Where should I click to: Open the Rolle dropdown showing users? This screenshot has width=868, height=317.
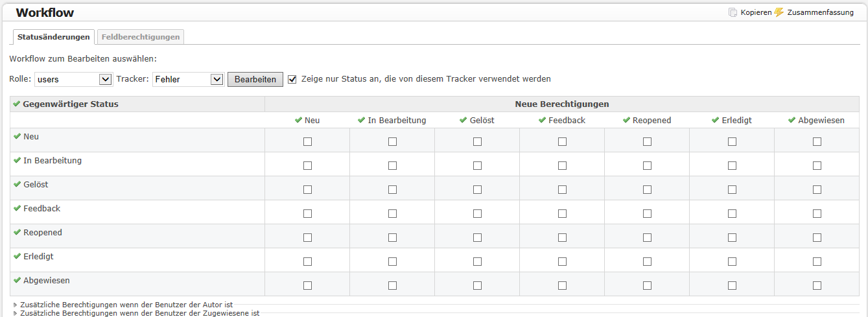(74, 79)
